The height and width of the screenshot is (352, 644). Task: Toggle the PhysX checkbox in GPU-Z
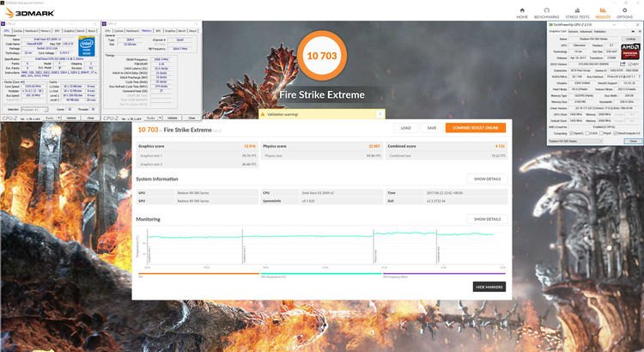[x=601, y=133]
